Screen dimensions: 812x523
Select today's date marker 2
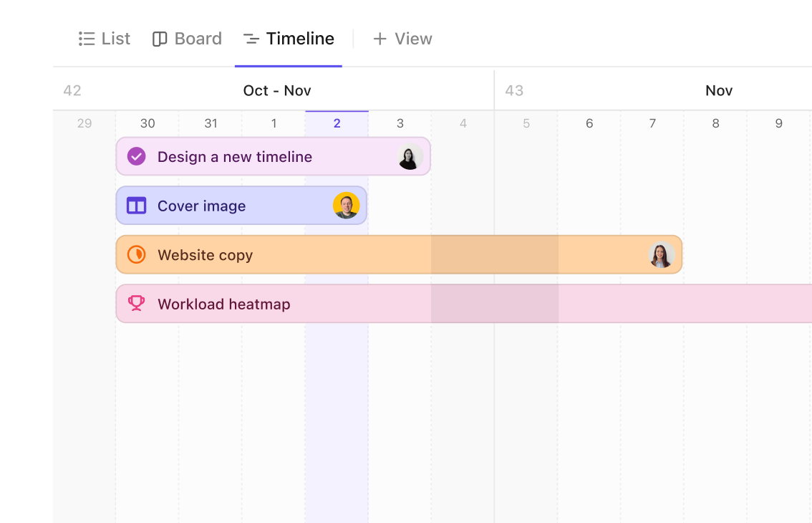coord(337,123)
